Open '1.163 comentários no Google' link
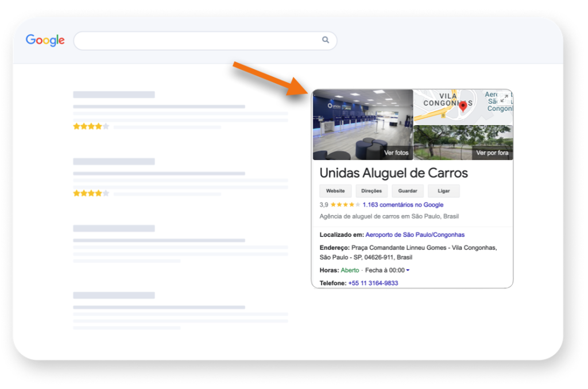588x389 pixels. [403, 205]
